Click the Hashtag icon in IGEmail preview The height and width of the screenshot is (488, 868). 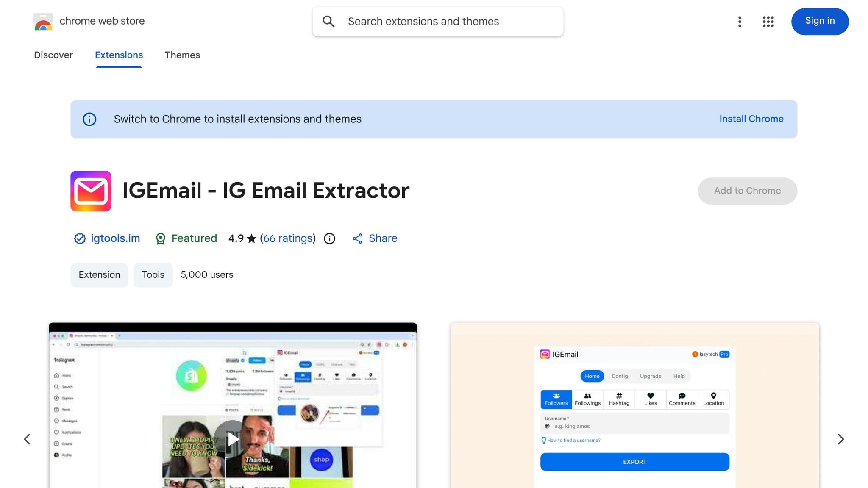(x=619, y=396)
